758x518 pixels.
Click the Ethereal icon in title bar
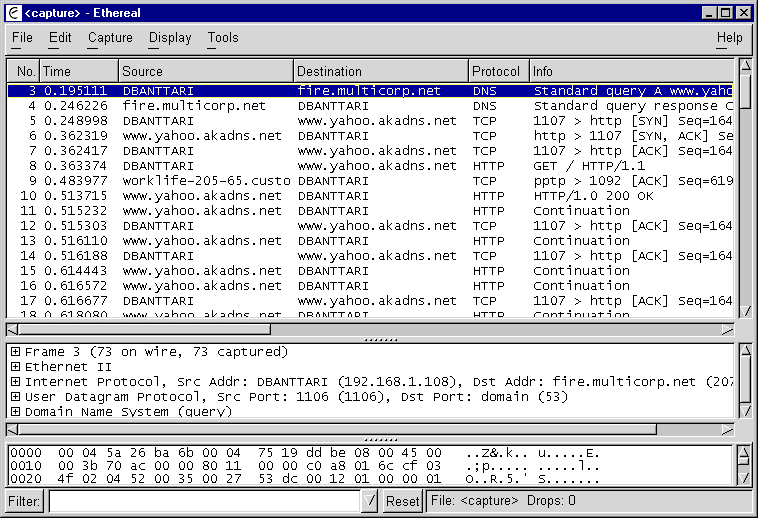14,13
